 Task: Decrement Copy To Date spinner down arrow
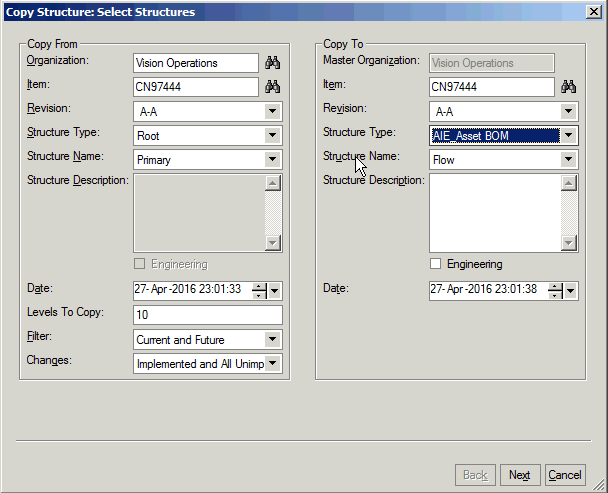555,295
